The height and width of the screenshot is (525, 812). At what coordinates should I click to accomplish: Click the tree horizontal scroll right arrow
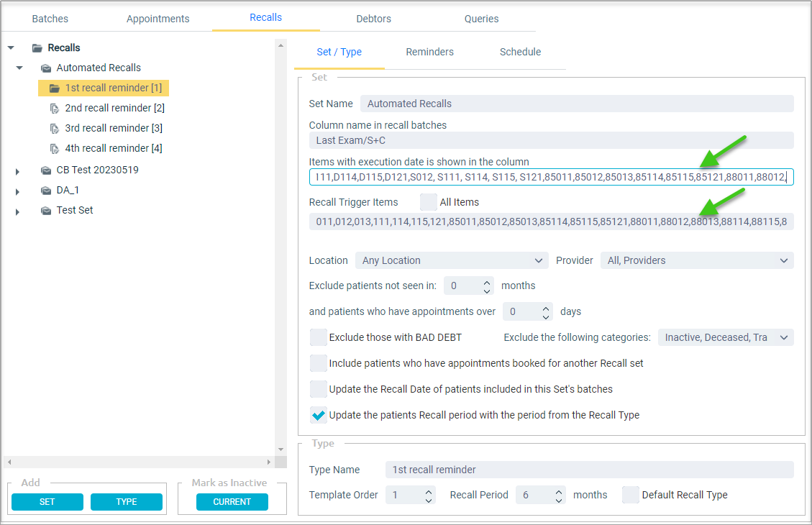tap(268, 462)
